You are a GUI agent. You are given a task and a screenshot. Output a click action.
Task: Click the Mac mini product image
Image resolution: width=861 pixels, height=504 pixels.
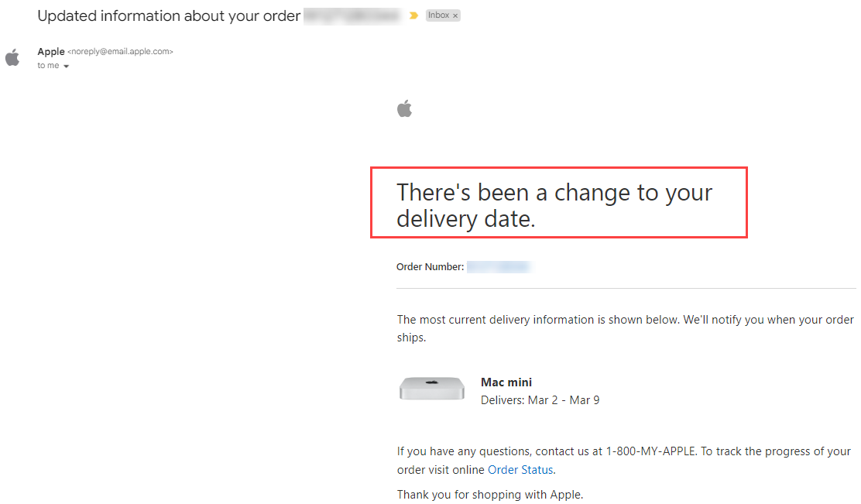tap(431, 388)
